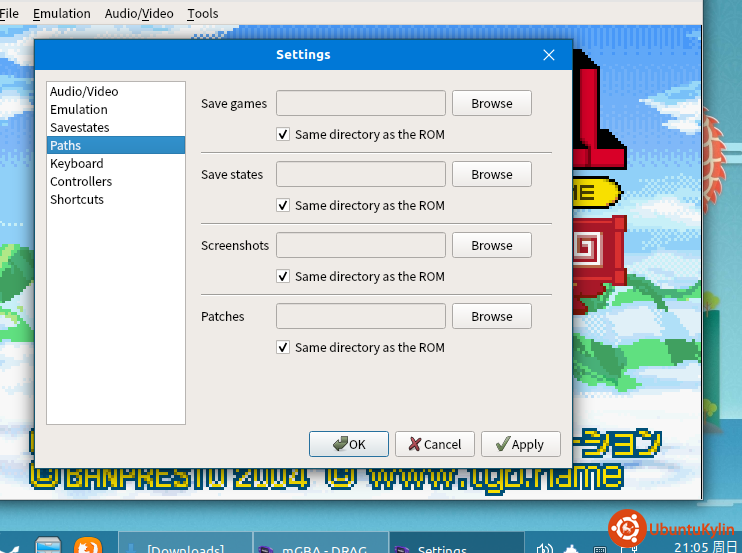Toggle Patches same directory checkbox
Viewport: 742px width, 553px height.
283,347
